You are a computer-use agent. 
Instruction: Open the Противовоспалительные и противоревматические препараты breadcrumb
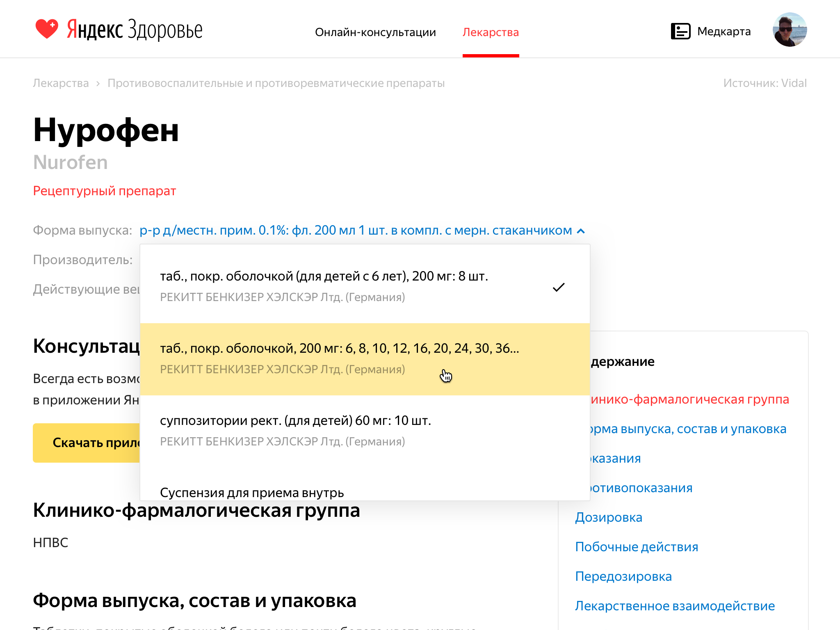(x=276, y=83)
